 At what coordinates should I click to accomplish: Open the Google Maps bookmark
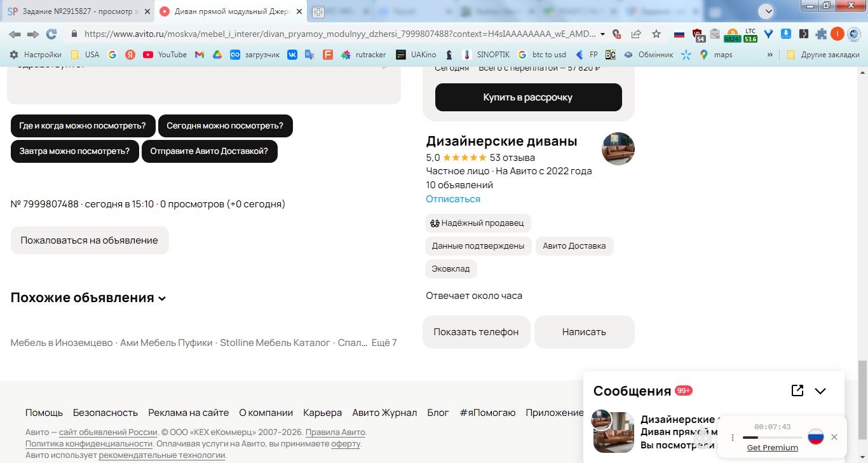(x=716, y=55)
